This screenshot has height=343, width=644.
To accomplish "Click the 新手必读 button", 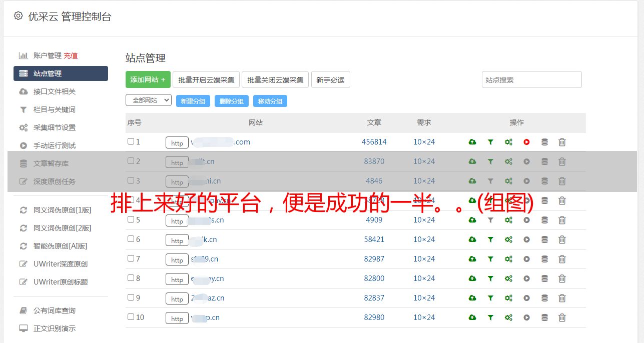I will pos(330,79).
